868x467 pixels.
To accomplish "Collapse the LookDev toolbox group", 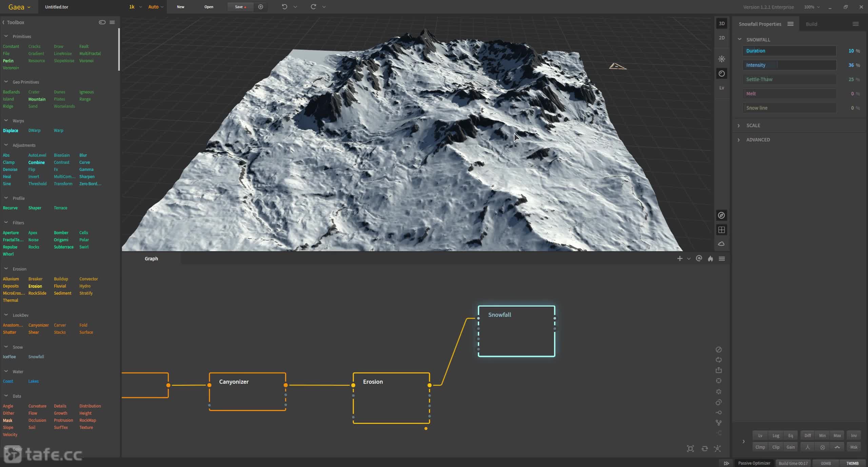I will coord(6,315).
